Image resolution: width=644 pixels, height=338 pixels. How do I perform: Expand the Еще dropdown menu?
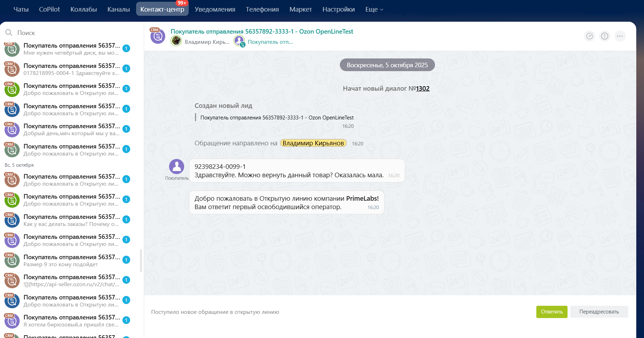tap(374, 9)
